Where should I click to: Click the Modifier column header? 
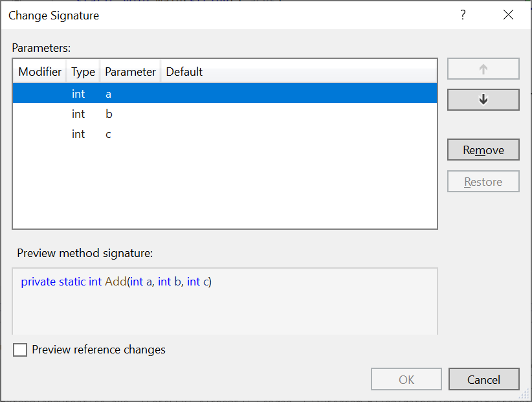click(x=39, y=72)
